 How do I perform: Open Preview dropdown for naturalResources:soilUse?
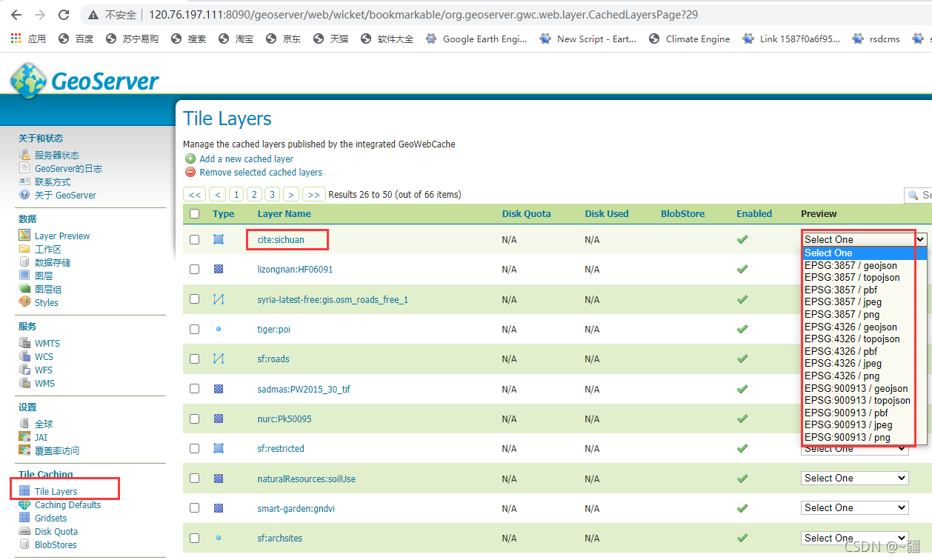tap(854, 478)
